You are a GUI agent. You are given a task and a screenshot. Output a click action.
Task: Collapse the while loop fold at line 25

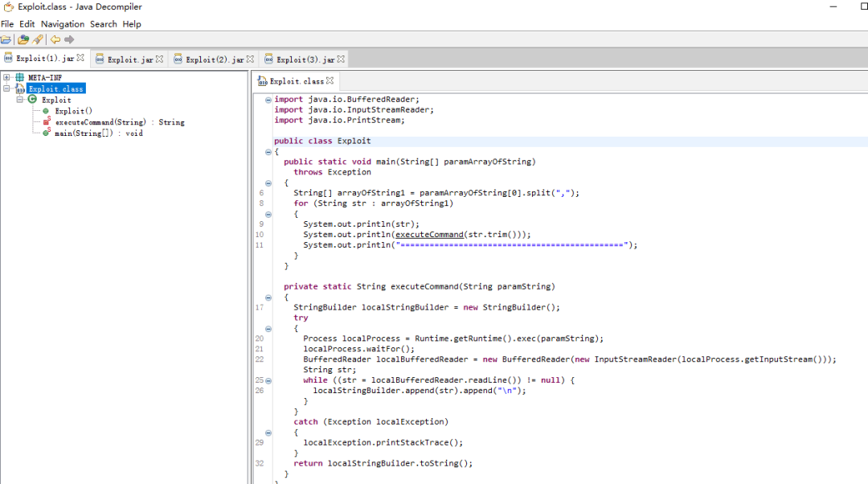pos(268,381)
